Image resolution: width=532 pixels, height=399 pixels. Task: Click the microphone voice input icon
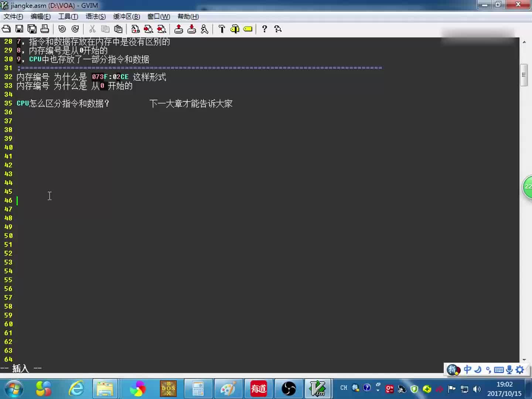pos(509,369)
